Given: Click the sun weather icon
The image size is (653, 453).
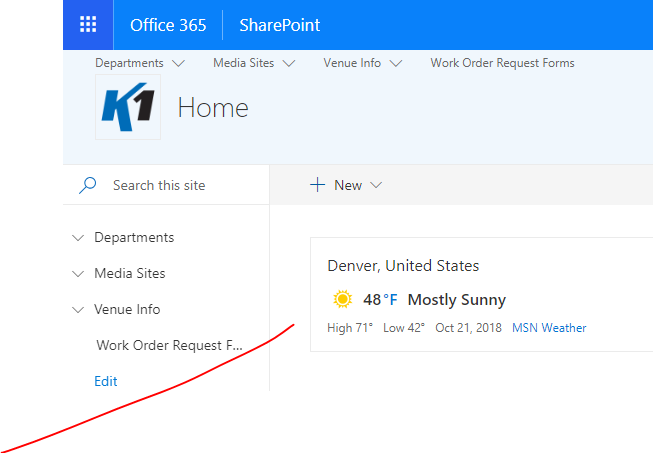Looking at the screenshot, I should 342,299.
